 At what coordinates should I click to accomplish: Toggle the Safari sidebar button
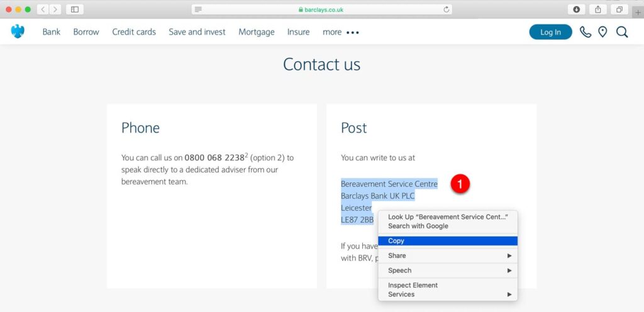[x=75, y=9]
